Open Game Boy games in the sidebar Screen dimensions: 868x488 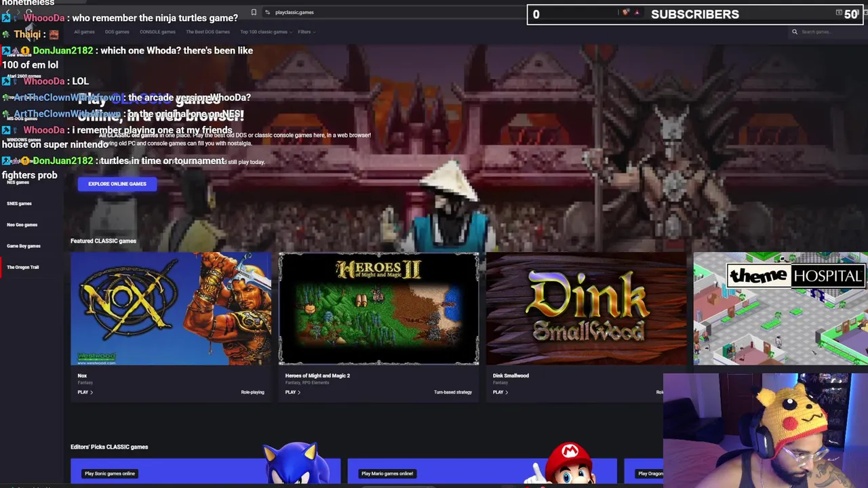click(x=23, y=246)
